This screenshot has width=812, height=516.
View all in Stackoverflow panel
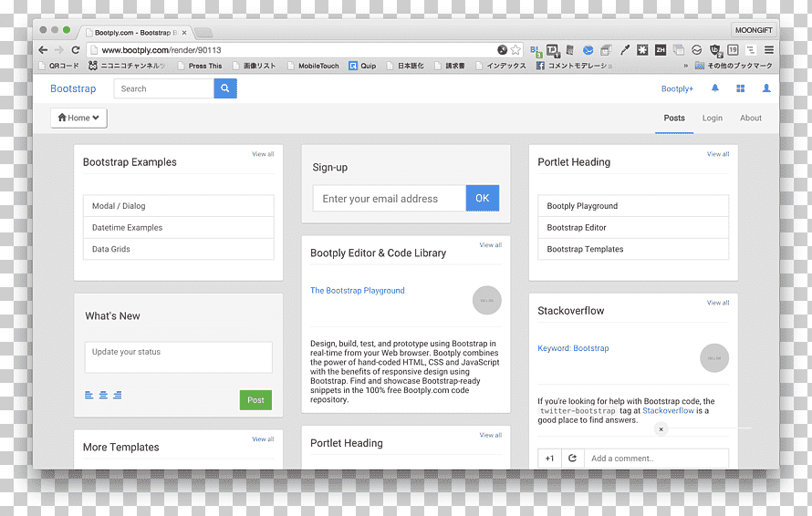click(718, 303)
